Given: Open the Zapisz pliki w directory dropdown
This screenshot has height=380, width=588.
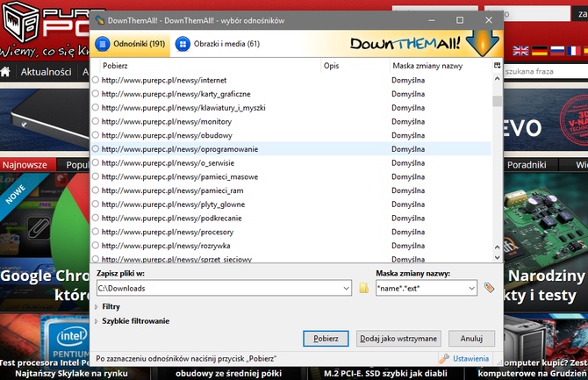Looking at the screenshot, I should 346,288.
